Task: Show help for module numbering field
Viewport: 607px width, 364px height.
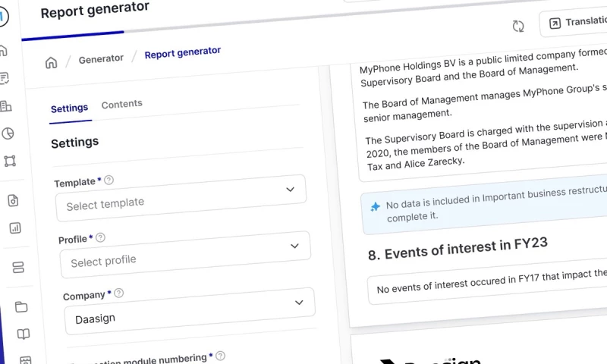Action: pos(220,356)
